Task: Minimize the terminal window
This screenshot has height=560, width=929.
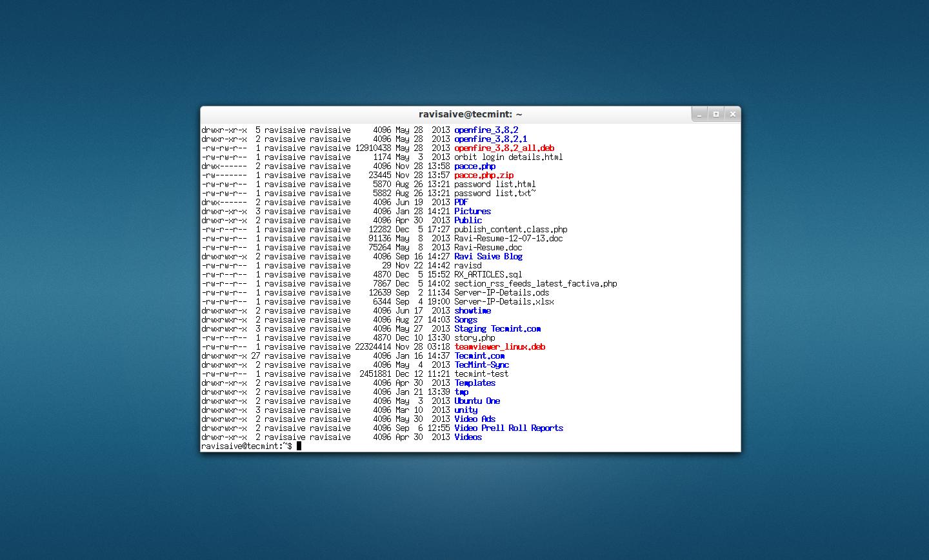Action: 699,114
